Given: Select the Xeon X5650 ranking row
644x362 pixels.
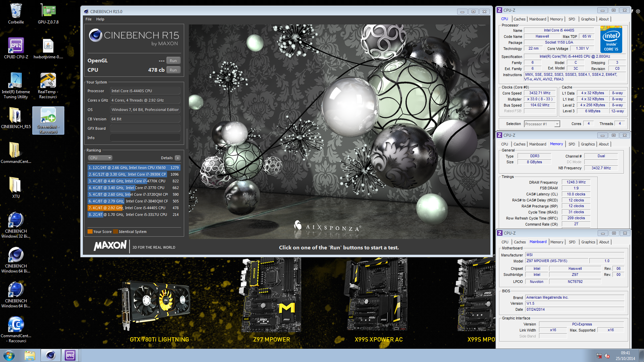Looking at the screenshot, I should coord(134,168).
